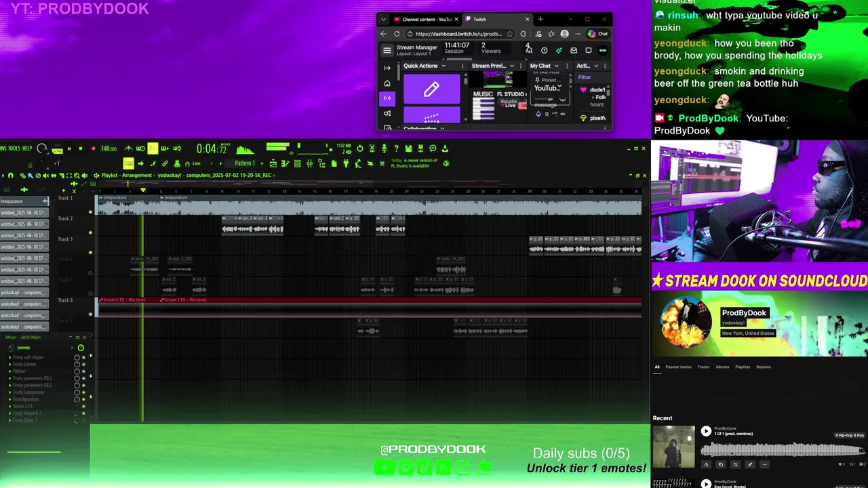Screen dimensions: 868x488
Task: Toggle the metronome icon in FL Studio
Action: pyautogui.click(x=128, y=148)
